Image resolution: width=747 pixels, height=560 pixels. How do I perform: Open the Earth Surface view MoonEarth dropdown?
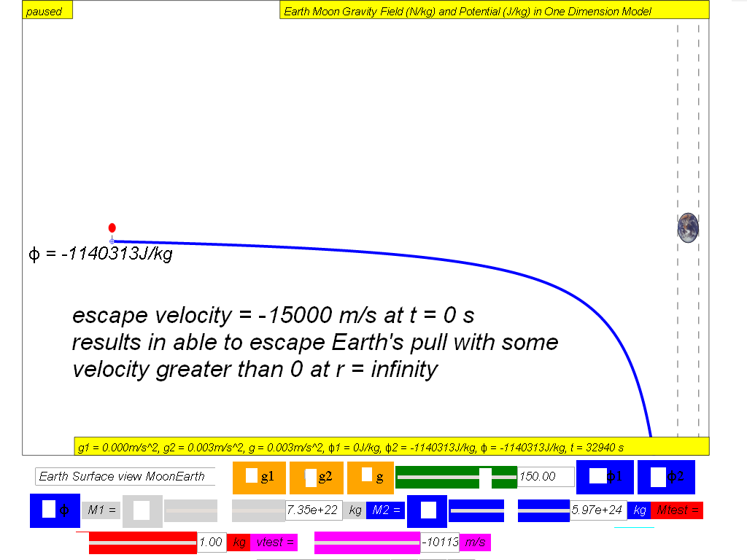tap(125, 476)
